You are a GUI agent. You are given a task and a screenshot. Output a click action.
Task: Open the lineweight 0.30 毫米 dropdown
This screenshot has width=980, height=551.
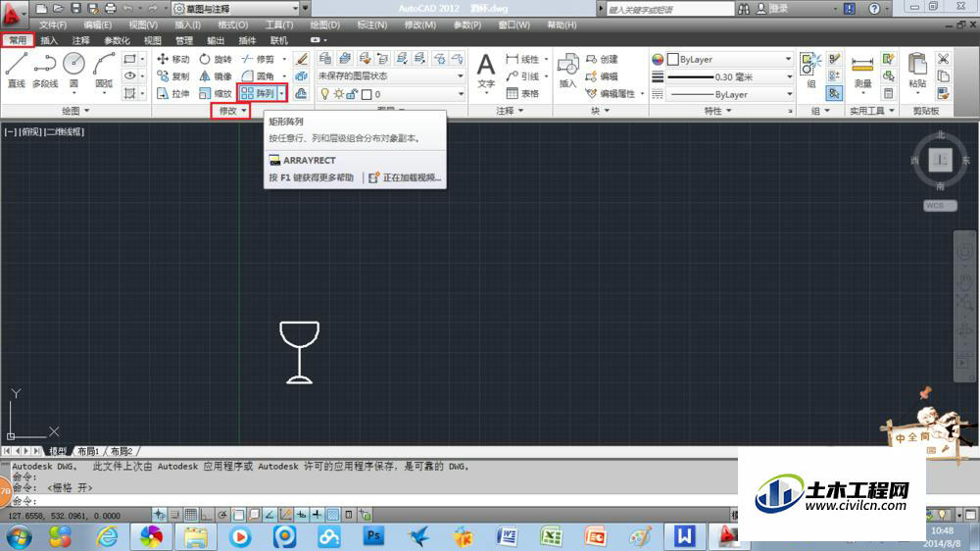729,76
